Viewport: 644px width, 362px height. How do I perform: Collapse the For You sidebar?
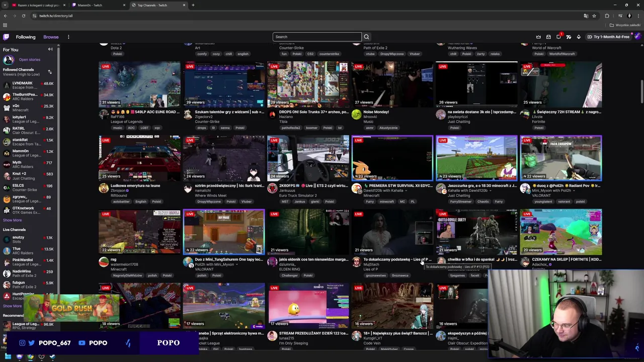(50, 49)
